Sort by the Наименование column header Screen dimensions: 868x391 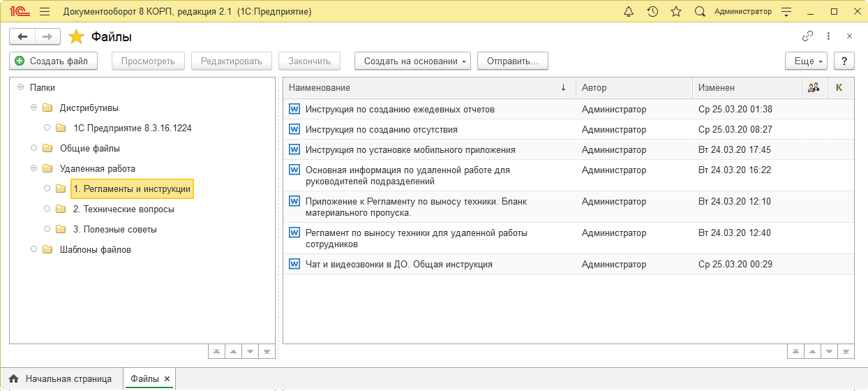(x=419, y=88)
